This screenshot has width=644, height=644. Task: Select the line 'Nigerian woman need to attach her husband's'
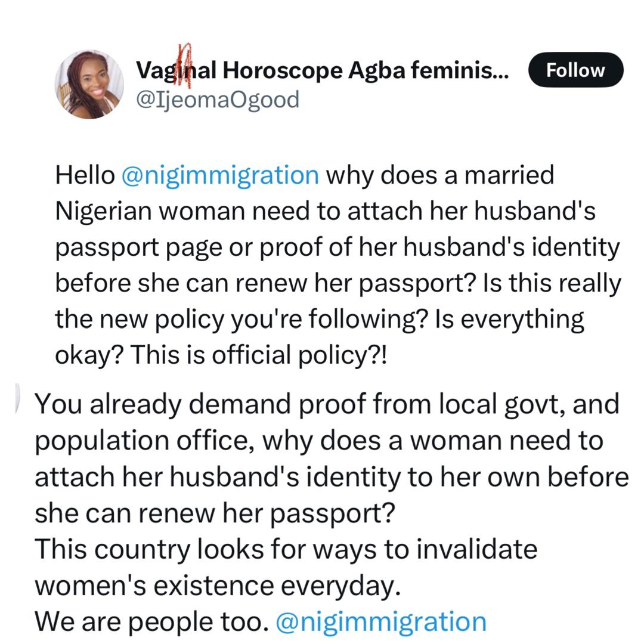325,211
